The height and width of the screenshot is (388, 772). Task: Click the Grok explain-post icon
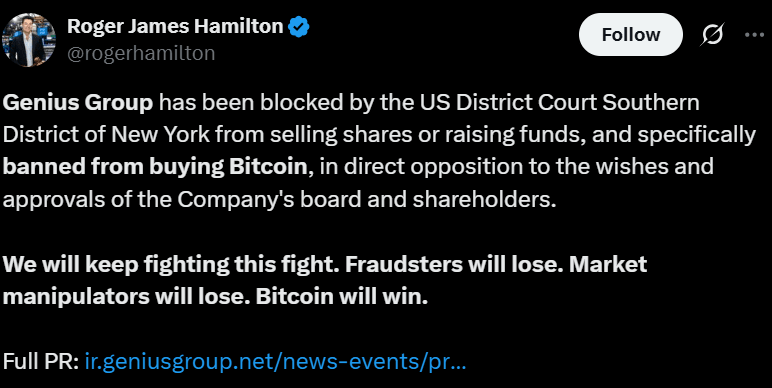tap(712, 35)
